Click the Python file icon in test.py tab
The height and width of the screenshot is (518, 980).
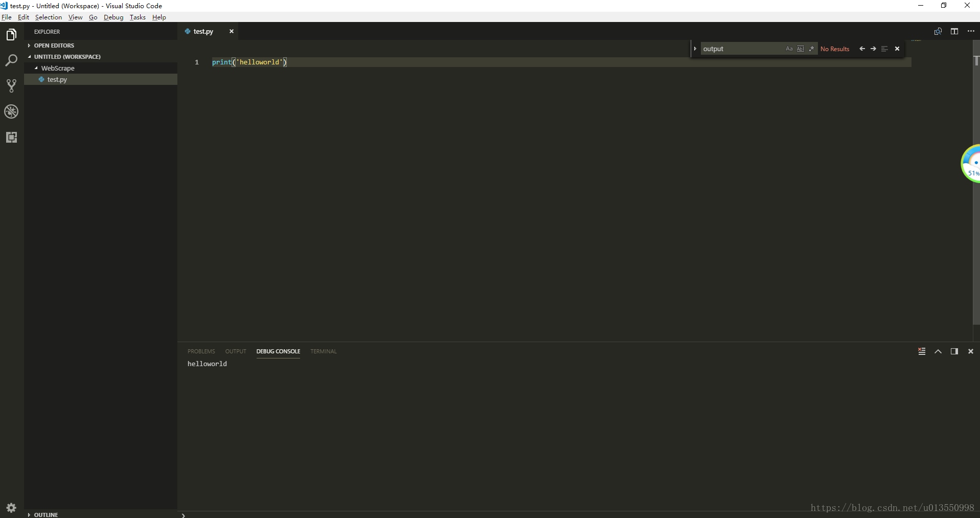point(188,31)
